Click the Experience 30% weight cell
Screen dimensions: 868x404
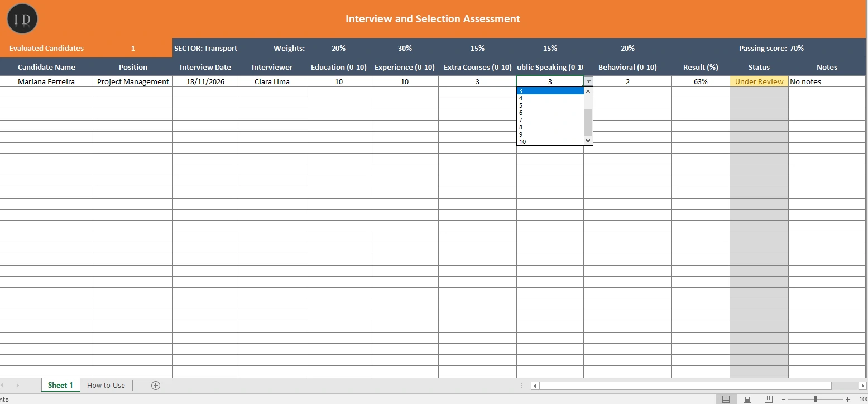[x=405, y=48]
